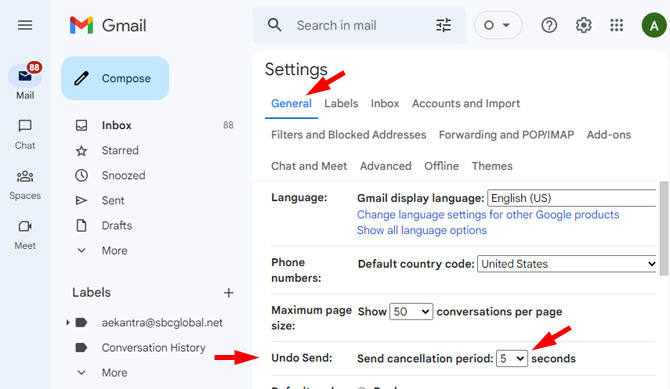Viewport: 670px width, 389px height.
Task: Click the Conversation History label icon
Action: [81, 348]
